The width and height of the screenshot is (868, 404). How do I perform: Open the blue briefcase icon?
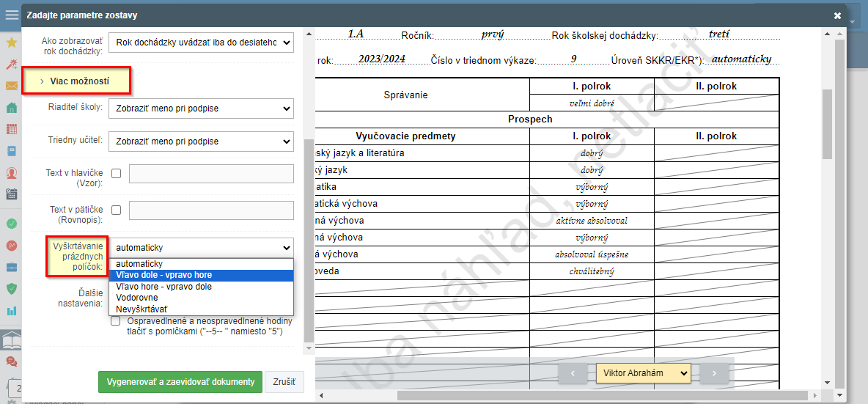click(x=11, y=268)
